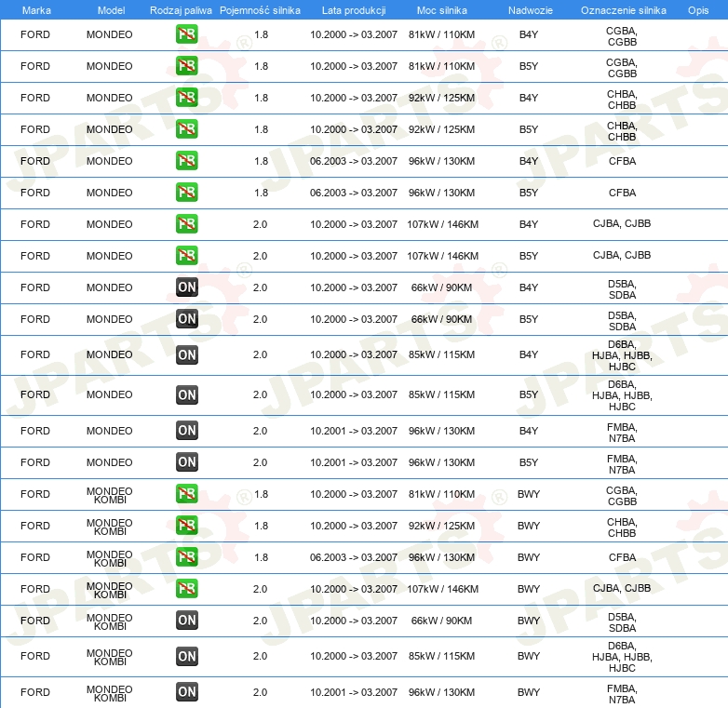The height and width of the screenshot is (708, 728).
Task: Click engine size 2.0 in Kombi 107kW row
Action: pos(260,589)
